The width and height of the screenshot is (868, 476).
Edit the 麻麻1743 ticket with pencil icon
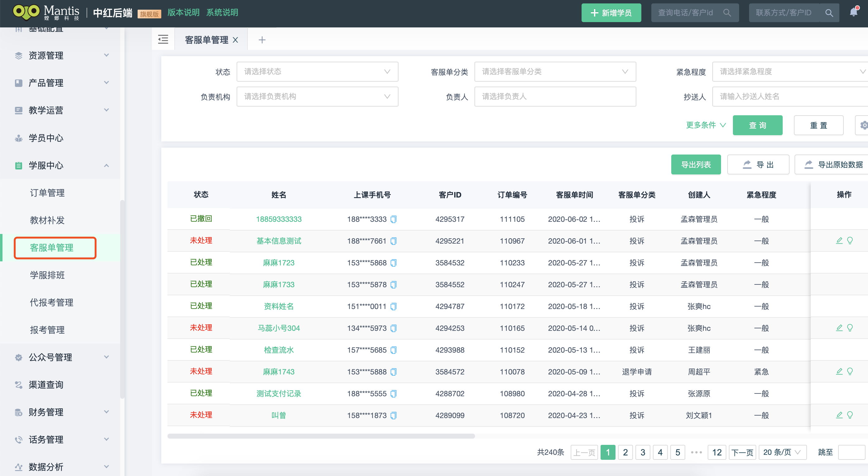839,371
